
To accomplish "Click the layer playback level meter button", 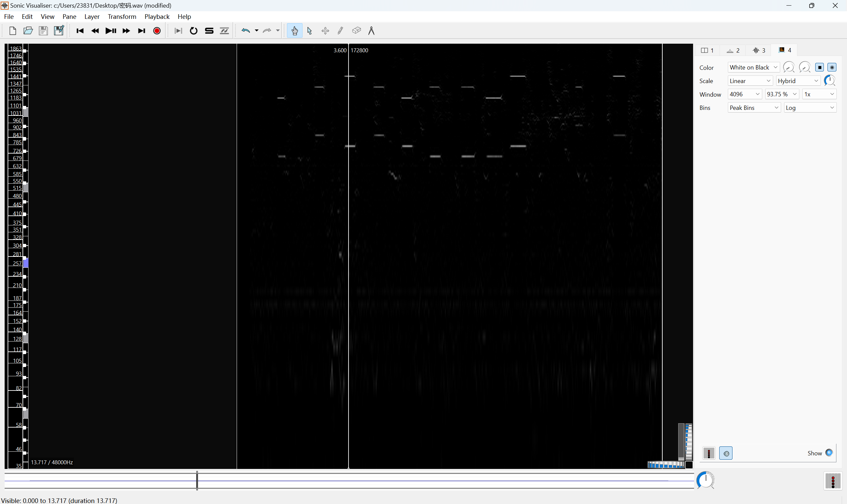I will tap(709, 453).
